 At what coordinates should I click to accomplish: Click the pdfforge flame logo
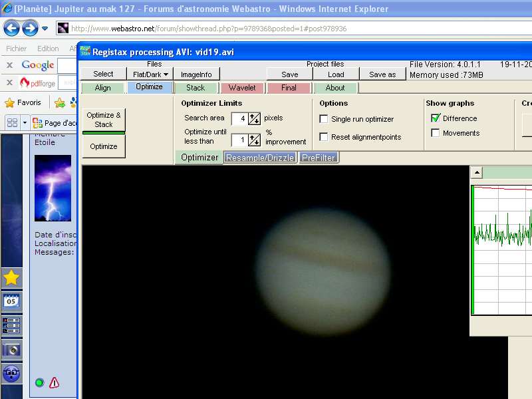pos(24,82)
